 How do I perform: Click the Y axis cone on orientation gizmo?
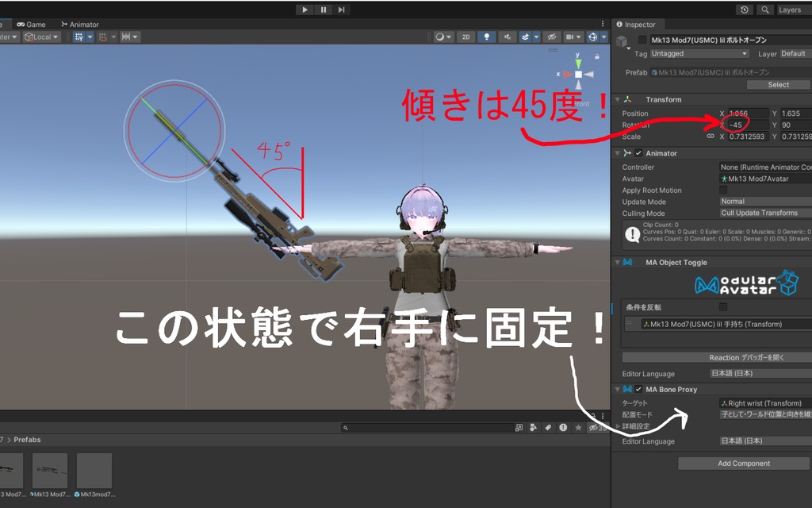(578, 63)
